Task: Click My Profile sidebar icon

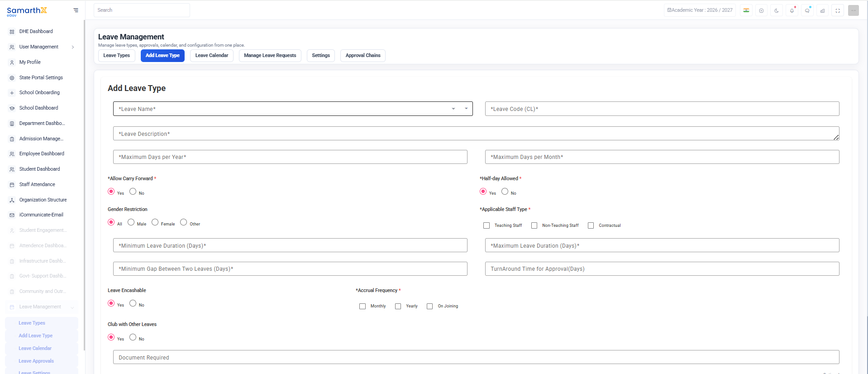Action: (x=12, y=62)
